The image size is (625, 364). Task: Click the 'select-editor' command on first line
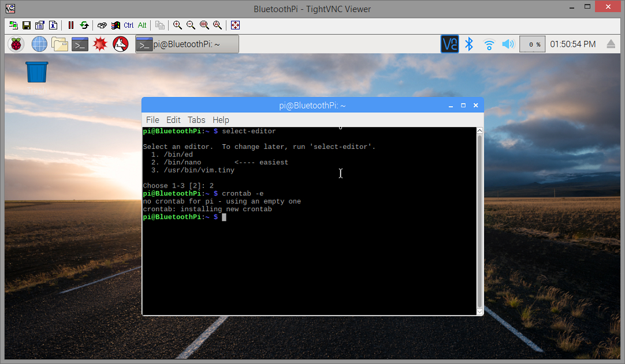249,131
